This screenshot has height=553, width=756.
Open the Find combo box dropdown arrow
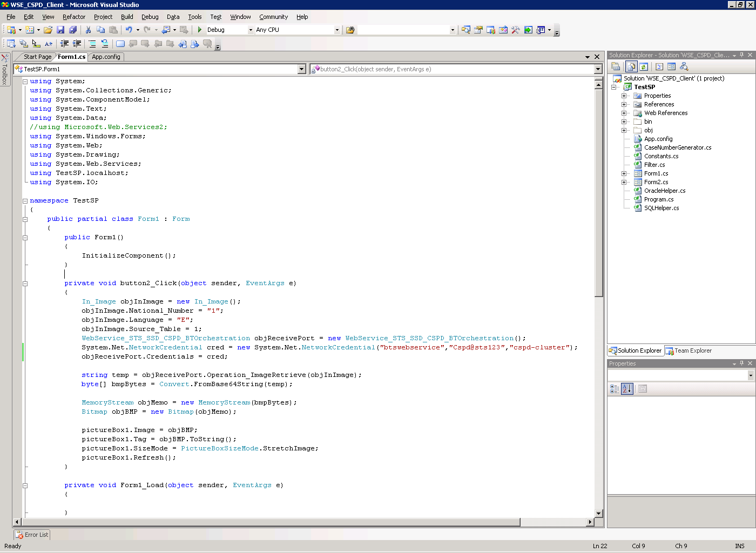pos(453,30)
